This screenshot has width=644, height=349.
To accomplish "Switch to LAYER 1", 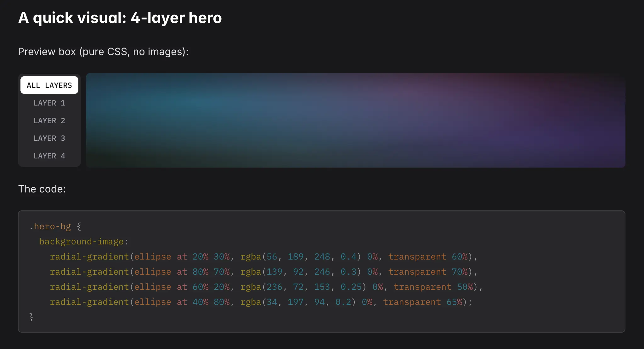I will click(49, 103).
